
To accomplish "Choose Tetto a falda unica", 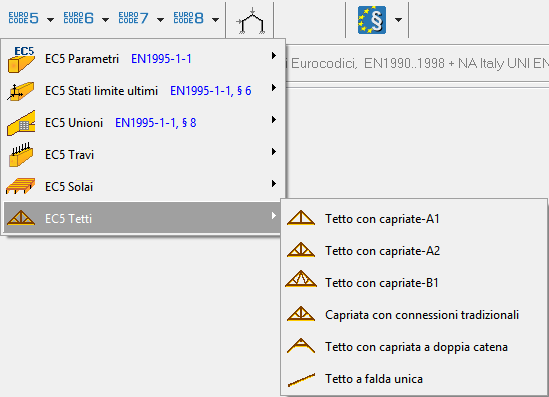I will click(414, 379).
